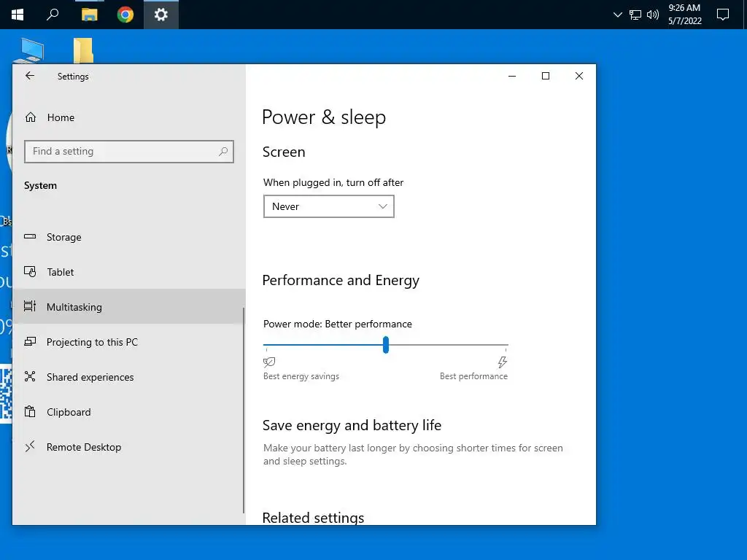Open the clock showing 9:26 AM
747x560 pixels.
[684, 15]
